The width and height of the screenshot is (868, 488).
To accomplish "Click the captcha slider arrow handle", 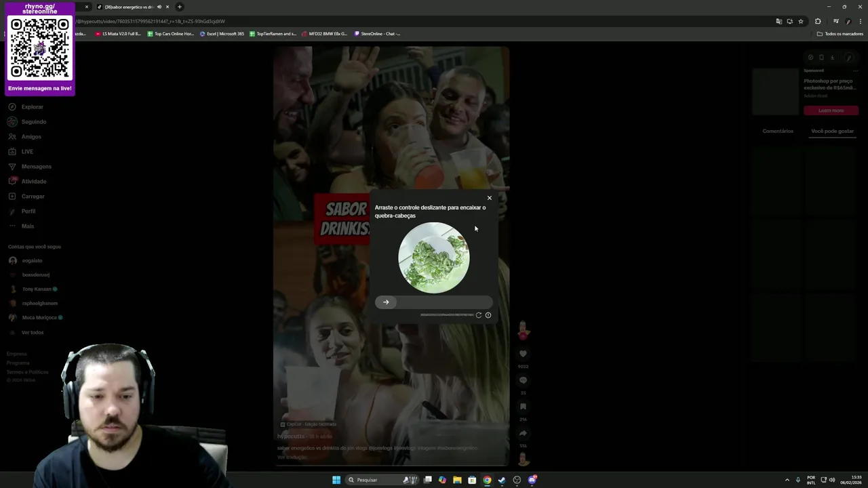I will point(386,302).
